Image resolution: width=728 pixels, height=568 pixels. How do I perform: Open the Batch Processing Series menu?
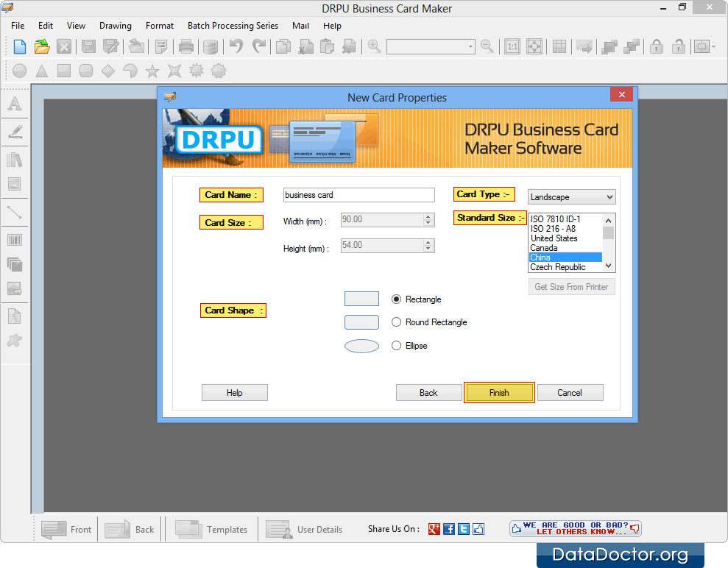tap(233, 26)
